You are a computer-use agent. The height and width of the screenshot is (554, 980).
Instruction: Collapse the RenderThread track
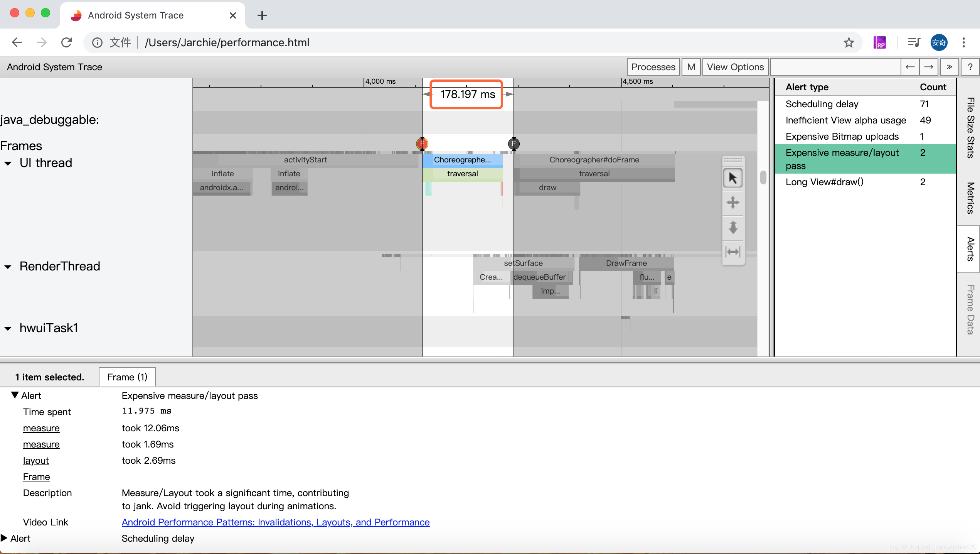pos(8,267)
